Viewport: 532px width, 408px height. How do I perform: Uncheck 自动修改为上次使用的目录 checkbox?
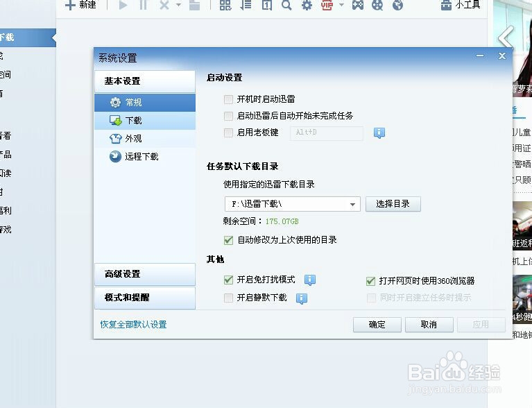coord(228,240)
